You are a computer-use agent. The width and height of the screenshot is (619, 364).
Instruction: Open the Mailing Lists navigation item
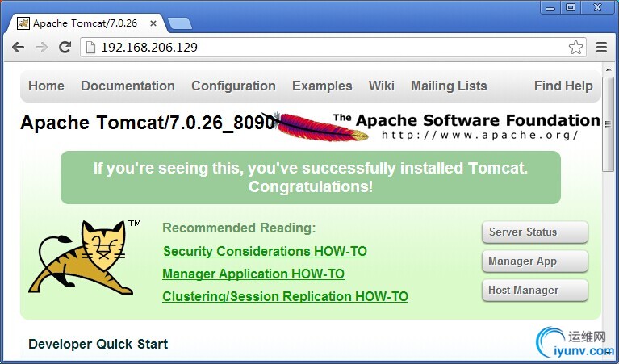(449, 86)
